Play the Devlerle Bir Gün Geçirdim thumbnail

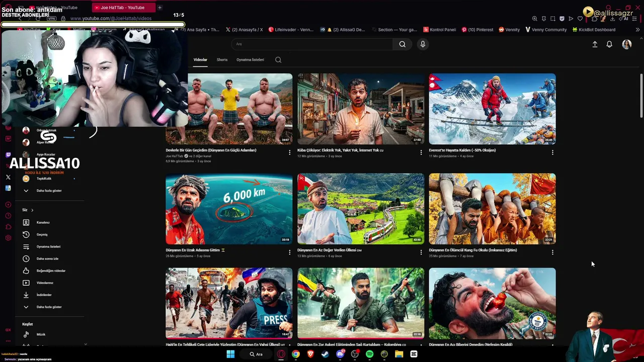(x=229, y=109)
